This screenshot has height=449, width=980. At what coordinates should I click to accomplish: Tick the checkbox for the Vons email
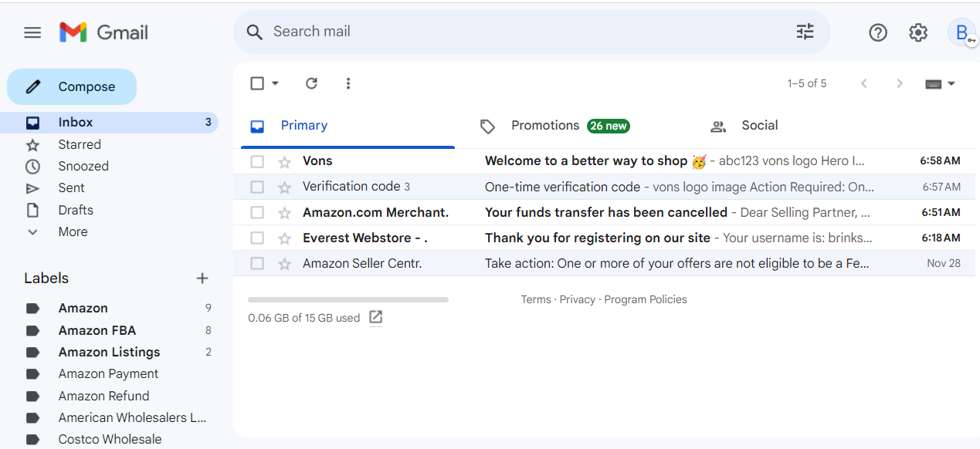(x=257, y=161)
